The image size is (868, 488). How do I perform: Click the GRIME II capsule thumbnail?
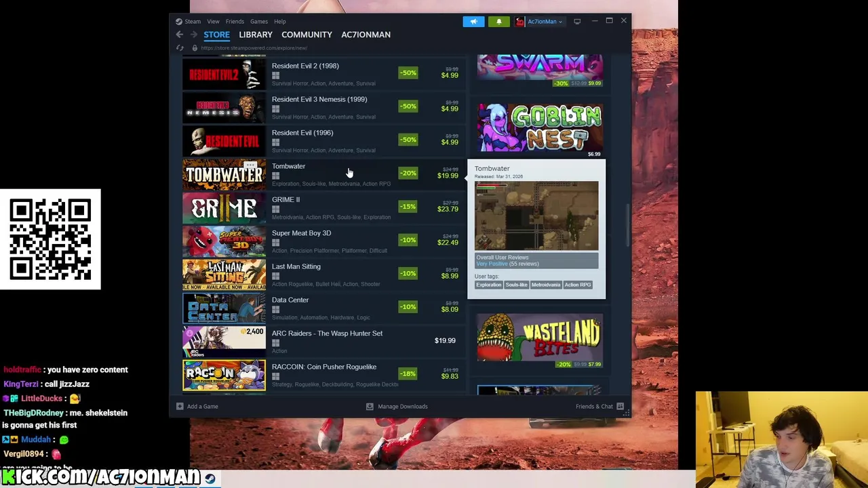tap(224, 207)
